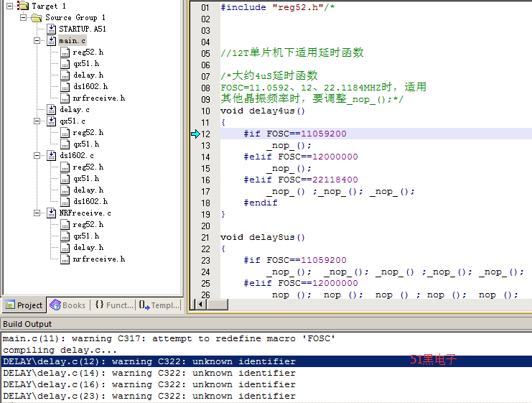Click line number 10 in the gutter
The height and width of the screenshot is (403, 532).
tap(205, 111)
